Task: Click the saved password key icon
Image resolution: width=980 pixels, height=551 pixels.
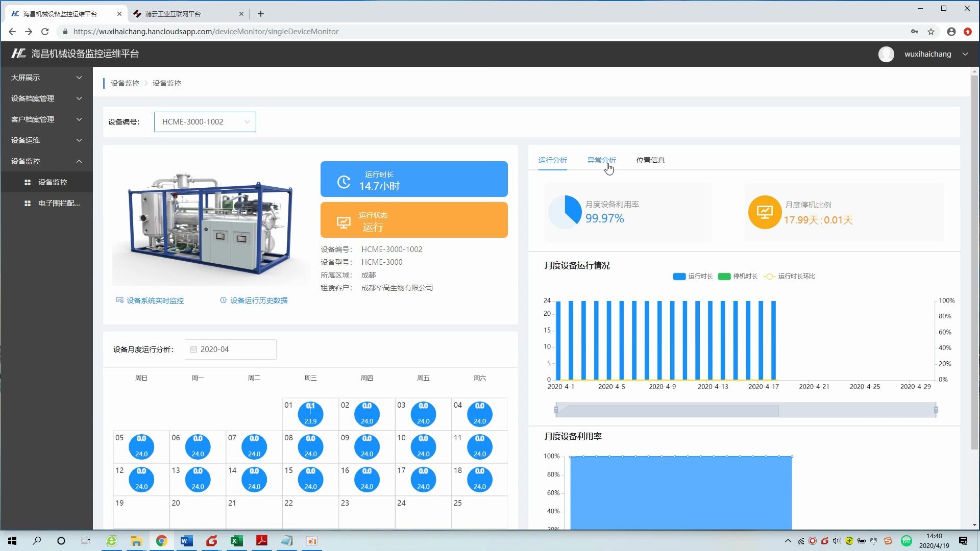Action: [915, 32]
